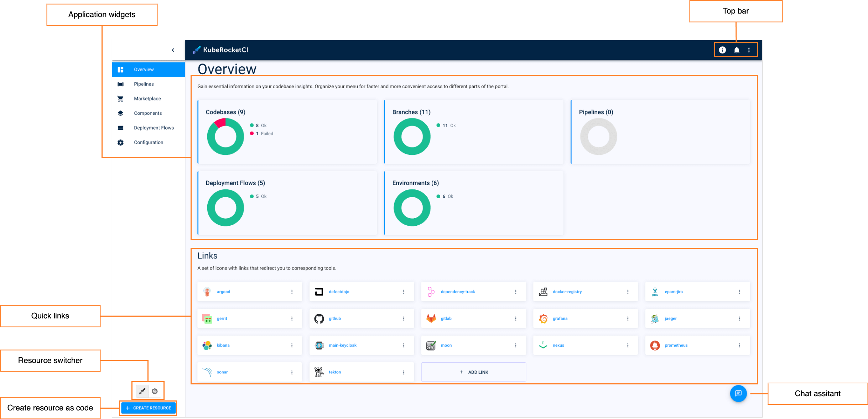Visit the sonar tool link

(222, 372)
